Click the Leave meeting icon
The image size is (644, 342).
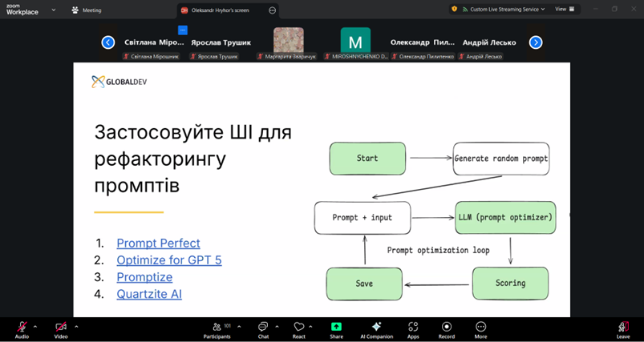622,327
